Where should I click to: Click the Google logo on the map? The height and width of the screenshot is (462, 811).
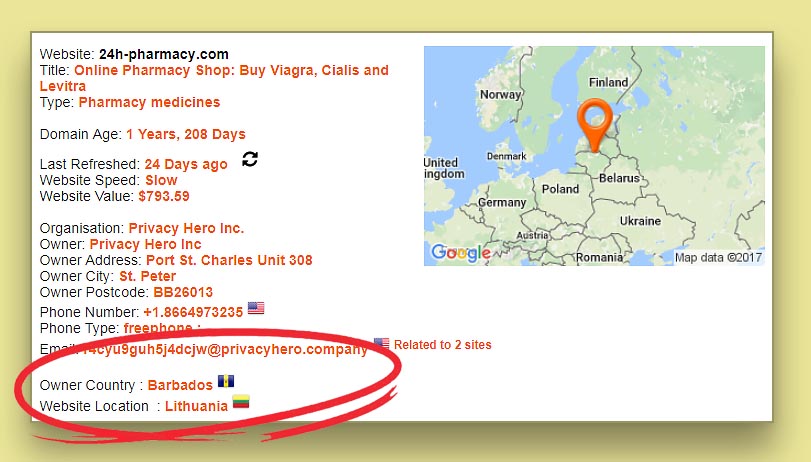click(x=461, y=252)
